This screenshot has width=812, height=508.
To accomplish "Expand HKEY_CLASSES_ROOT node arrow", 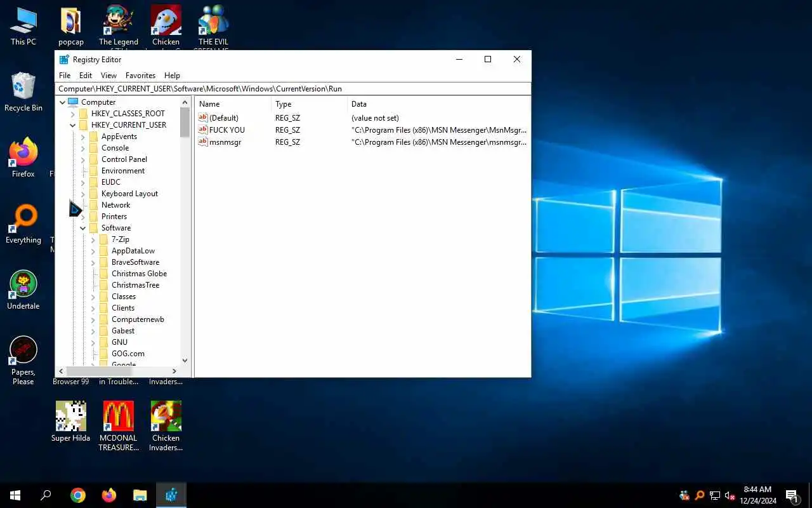I will click(72, 114).
